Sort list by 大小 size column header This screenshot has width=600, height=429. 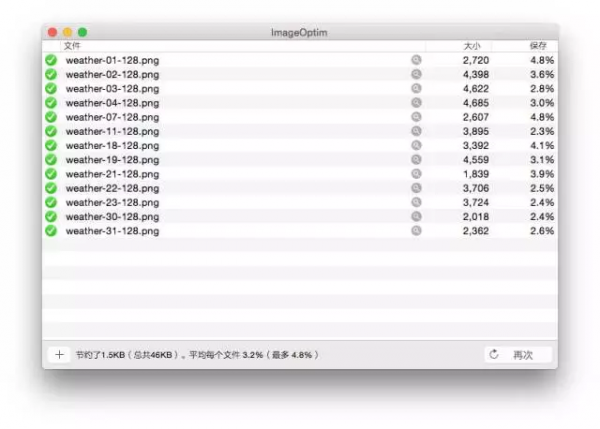tap(471, 46)
